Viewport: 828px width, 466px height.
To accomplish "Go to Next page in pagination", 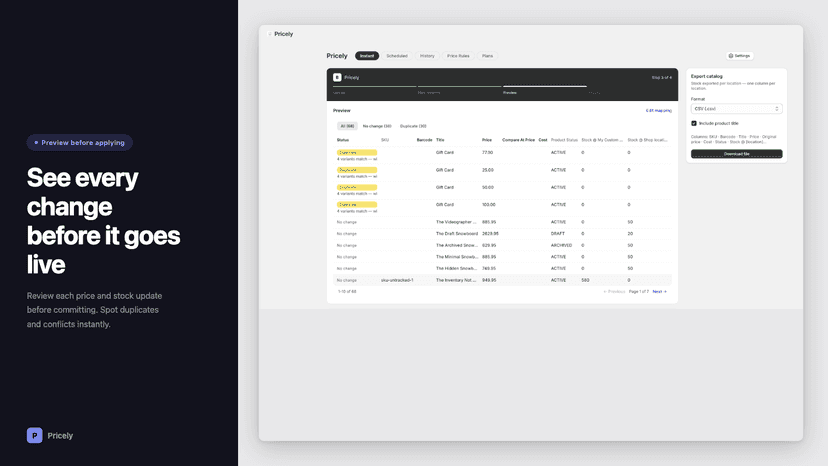I will (x=660, y=292).
